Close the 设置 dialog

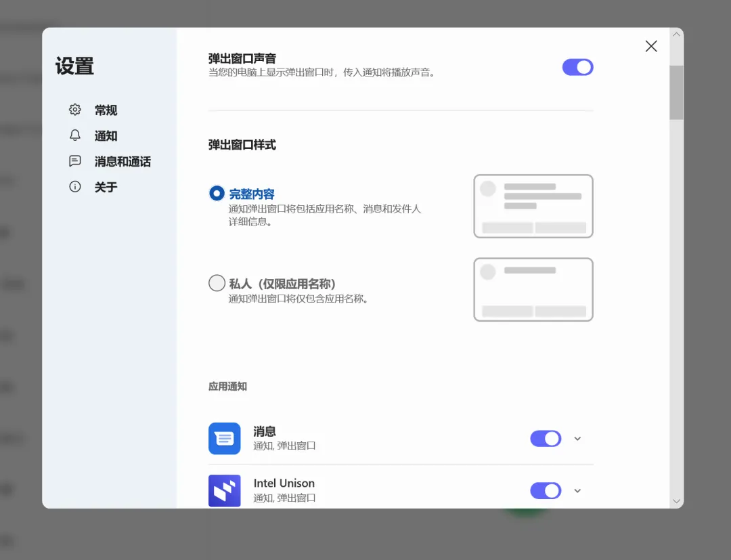pos(651,45)
